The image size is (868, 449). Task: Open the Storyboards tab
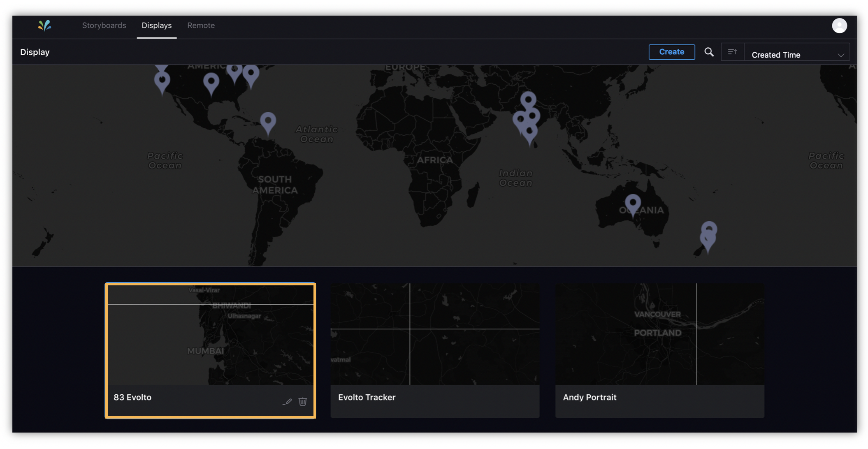(104, 25)
